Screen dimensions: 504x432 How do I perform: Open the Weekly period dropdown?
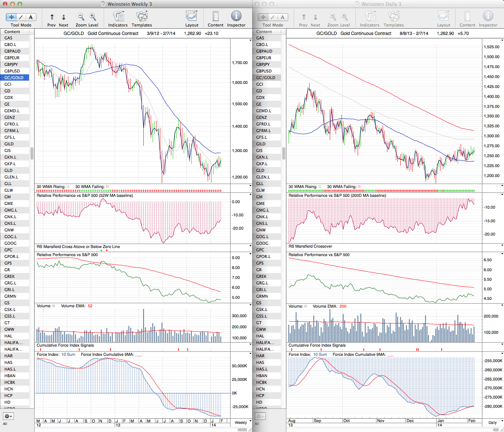243,422
